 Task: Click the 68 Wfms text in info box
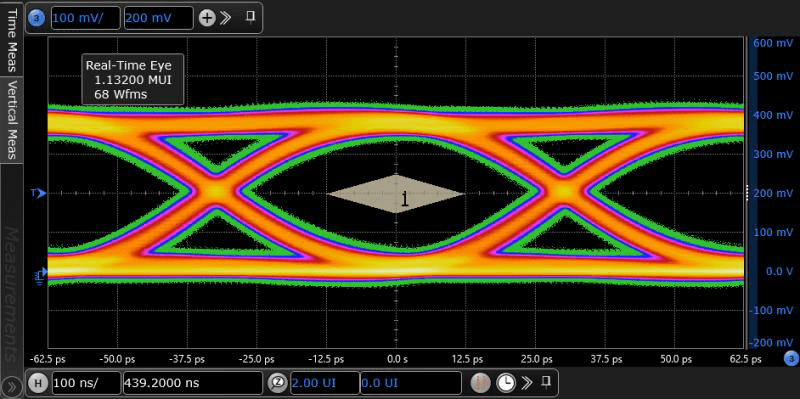coord(120,94)
